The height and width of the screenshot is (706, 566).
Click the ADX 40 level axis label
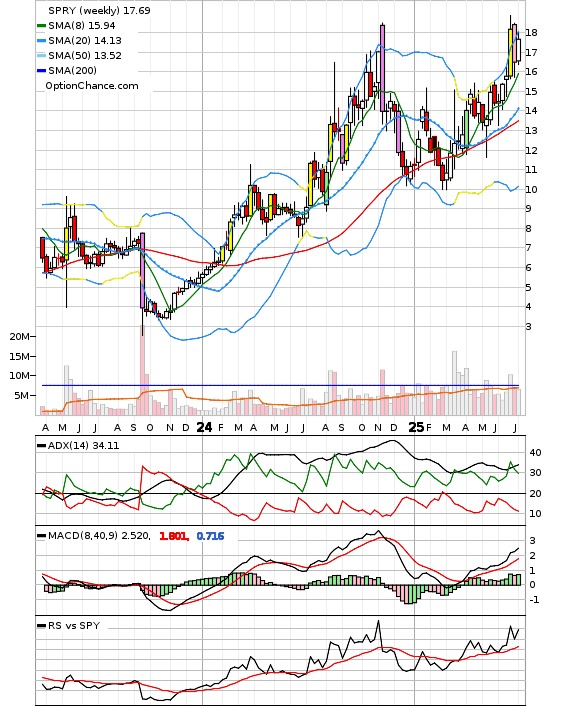pyautogui.click(x=535, y=453)
